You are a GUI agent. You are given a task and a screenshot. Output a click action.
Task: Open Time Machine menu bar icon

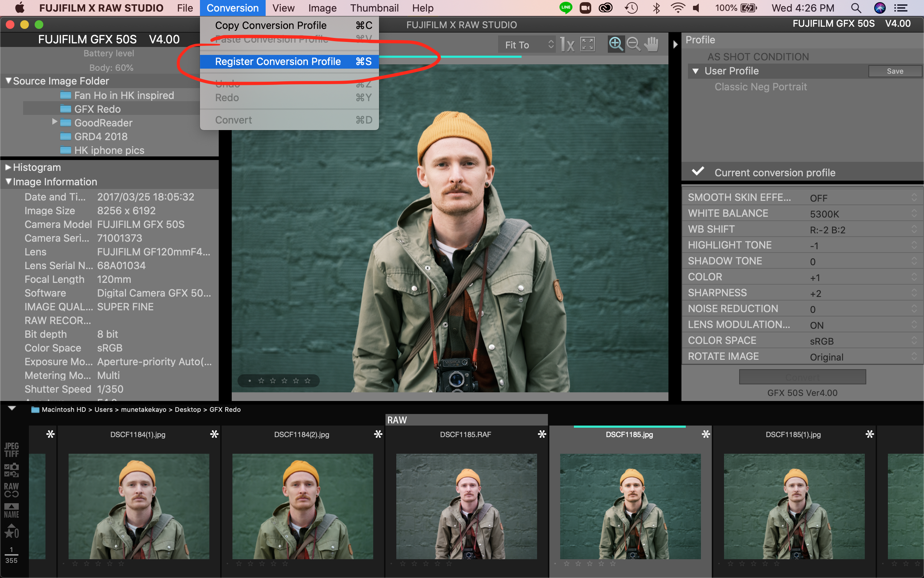pos(631,8)
